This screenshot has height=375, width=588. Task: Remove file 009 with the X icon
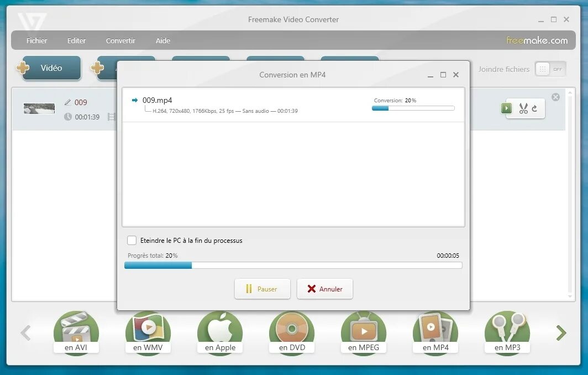pyautogui.click(x=556, y=97)
